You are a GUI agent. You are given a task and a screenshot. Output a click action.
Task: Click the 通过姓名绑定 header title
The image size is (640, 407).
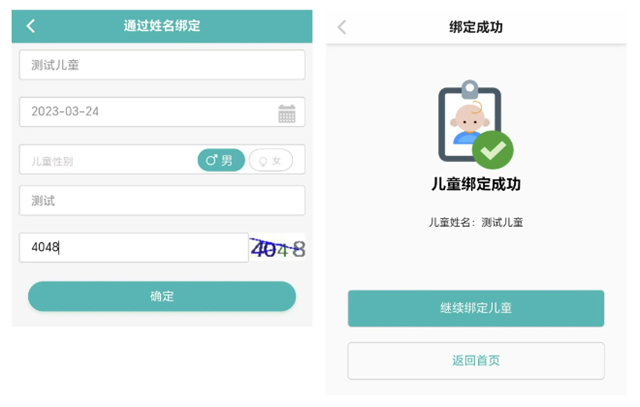162,26
